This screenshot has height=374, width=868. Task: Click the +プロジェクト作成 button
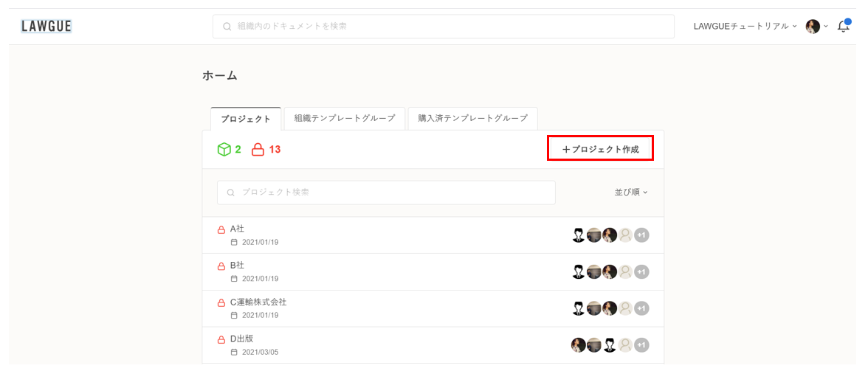click(600, 149)
